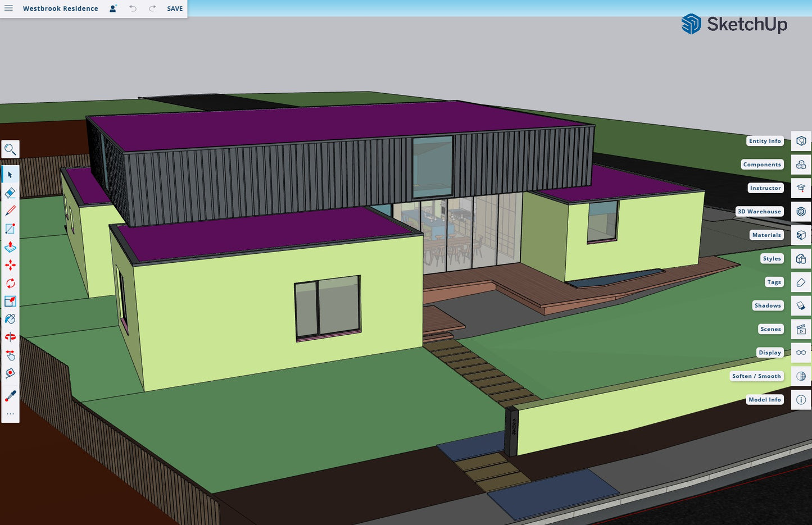The width and height of the screenshot is (812, 525).
Task: Click the 3D Warehouse label
Action: 759,212
